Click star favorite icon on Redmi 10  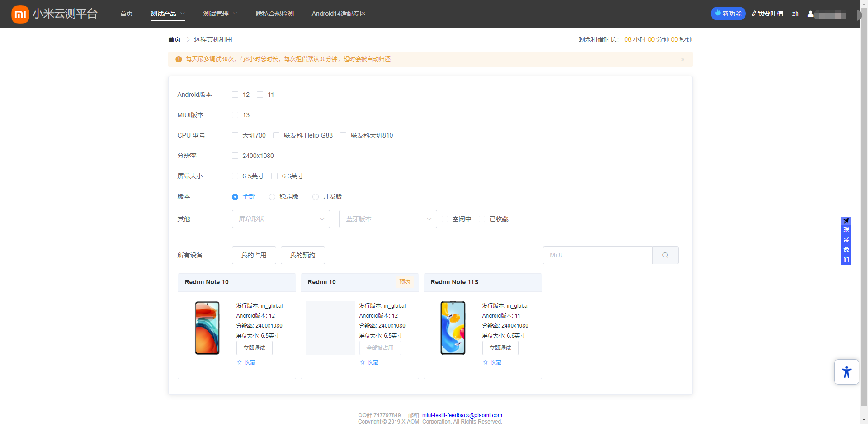click(363, 362)
